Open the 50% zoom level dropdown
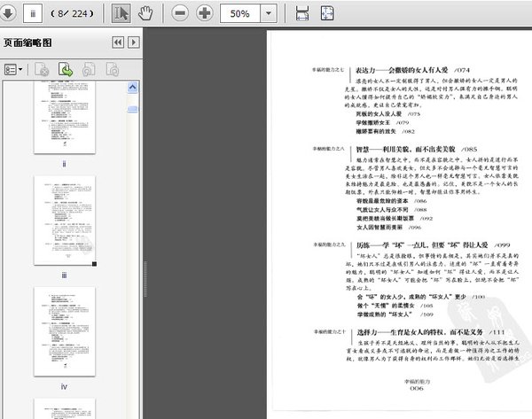The height and width of the screenshot is (419, 532). point(268,14)
